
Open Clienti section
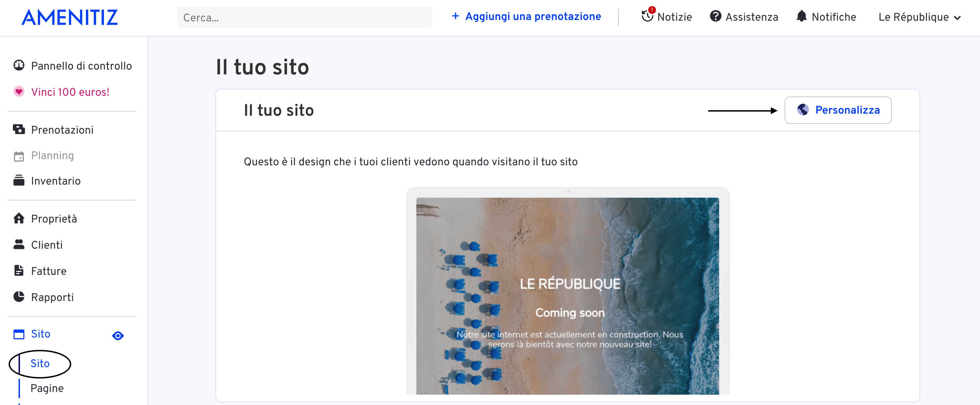point(46,245)
